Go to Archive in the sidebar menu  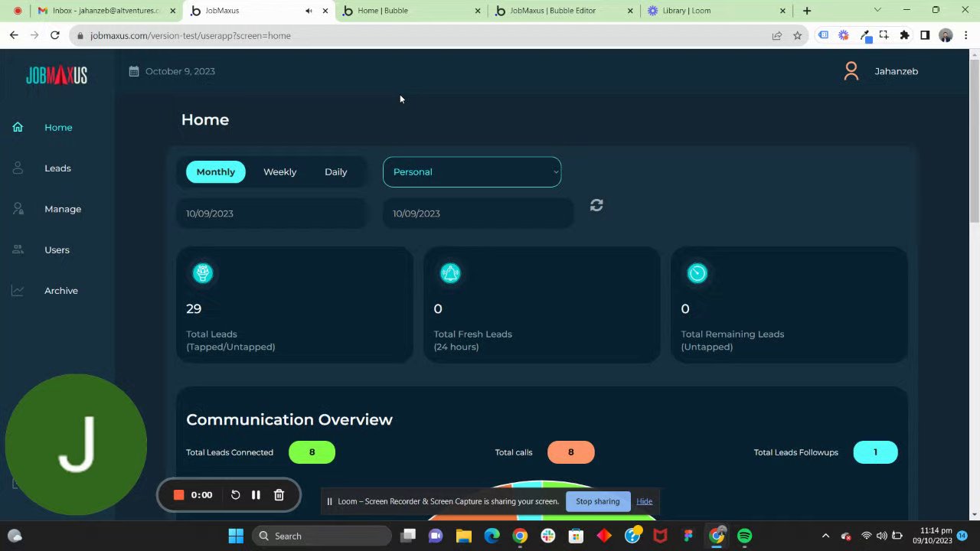61,291
